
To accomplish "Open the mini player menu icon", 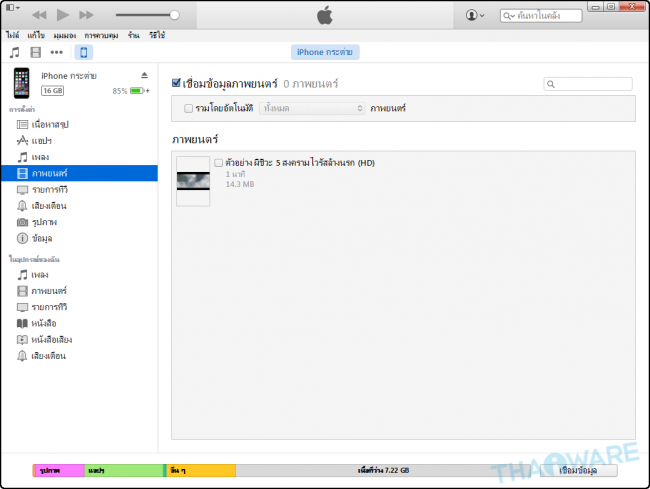I will 13,7.
